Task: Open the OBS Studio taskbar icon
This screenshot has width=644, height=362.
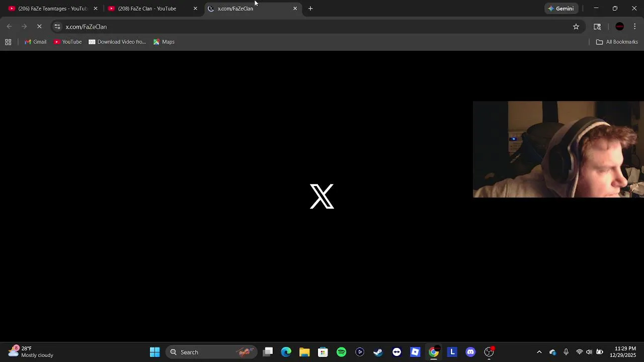Action: pyautogui.click(x=489, y=352)
